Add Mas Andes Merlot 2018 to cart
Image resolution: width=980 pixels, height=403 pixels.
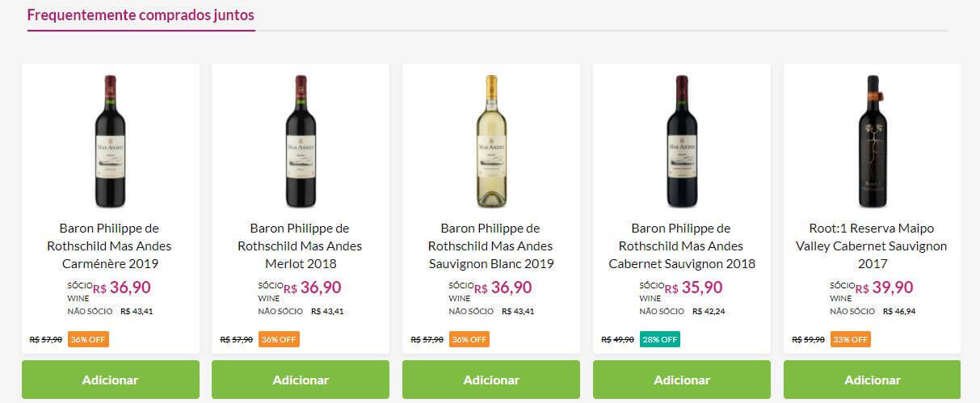[x=301, y=380]
